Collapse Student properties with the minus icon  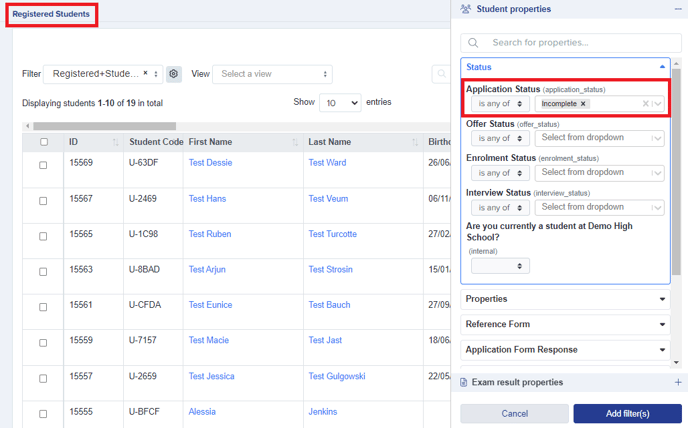point(678,9)
